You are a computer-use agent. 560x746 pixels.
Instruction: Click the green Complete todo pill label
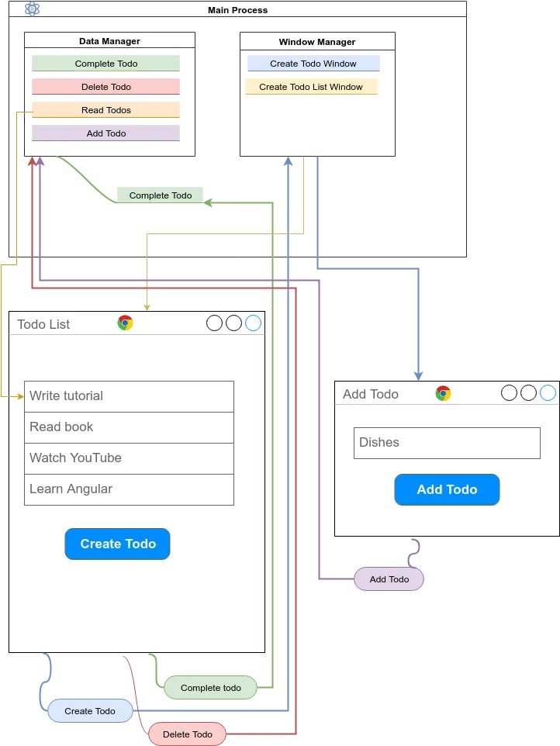tap(211, 688)
